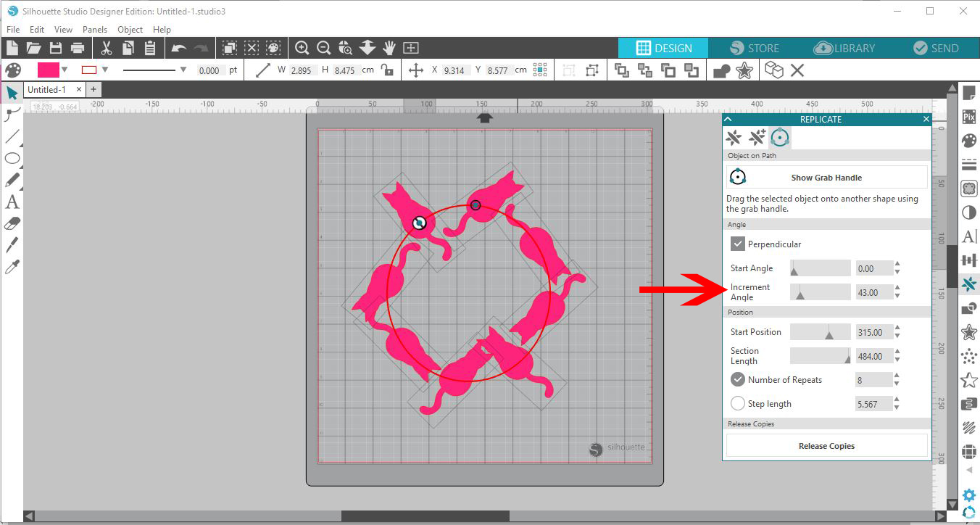This screenshot has width=980, height=525.
Task: Select the Eraser tool
Action: pos(12,224)
